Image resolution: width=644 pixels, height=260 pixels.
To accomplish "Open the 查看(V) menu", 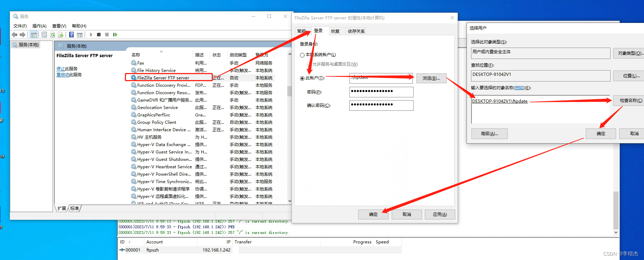I will (x=59, y=26).
